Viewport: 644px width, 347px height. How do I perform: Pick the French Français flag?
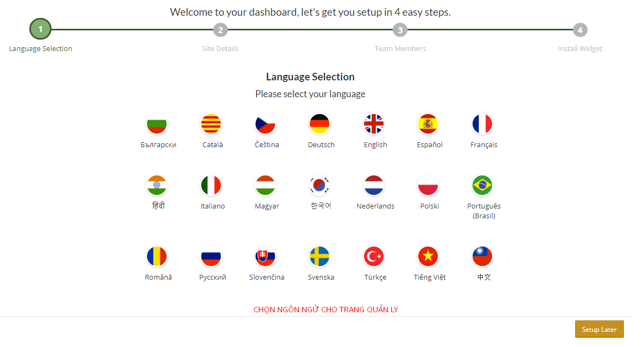point(482,124)
